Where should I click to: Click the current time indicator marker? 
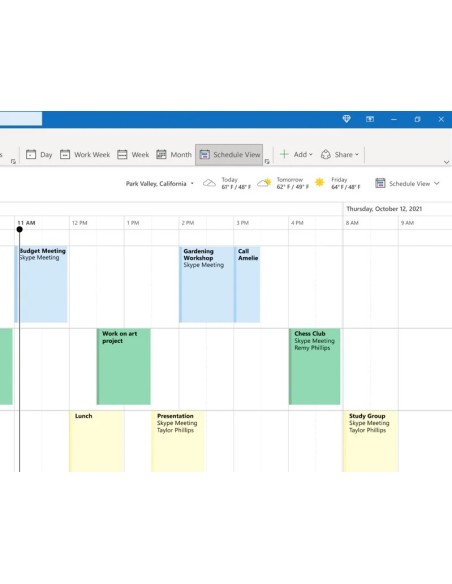click(x=20, y=229)
